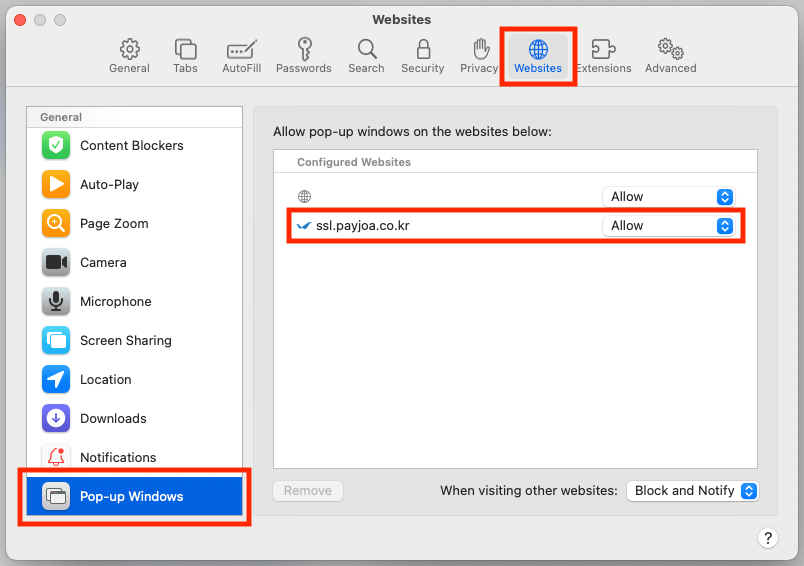Select Content Blockers in the sidebar

click(x=132, y=146)
